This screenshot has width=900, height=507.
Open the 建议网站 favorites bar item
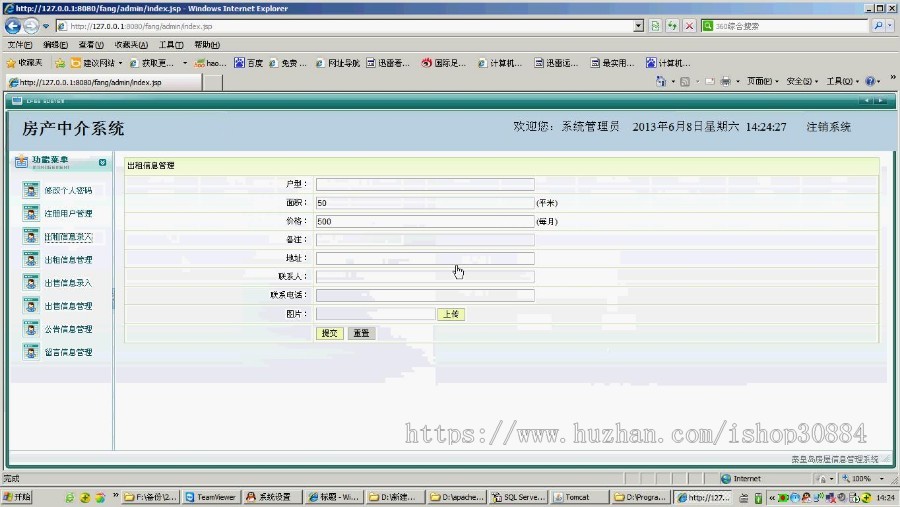[96, 63]
